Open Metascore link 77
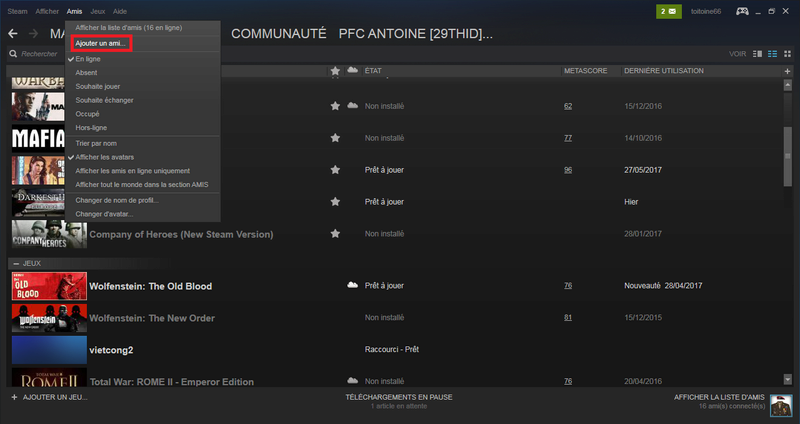Screen dimensions: 800x424 point(568,138)
